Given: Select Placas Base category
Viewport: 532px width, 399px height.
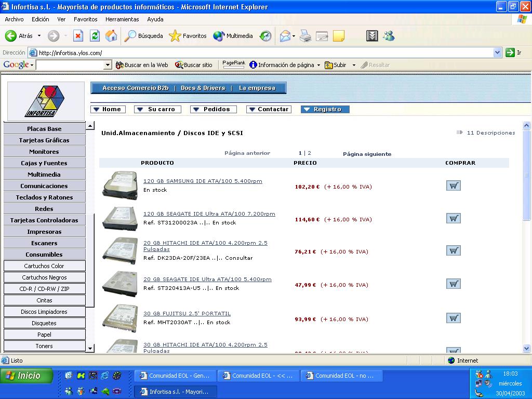Looking at the screenshot, I should [x=45, y=129].
